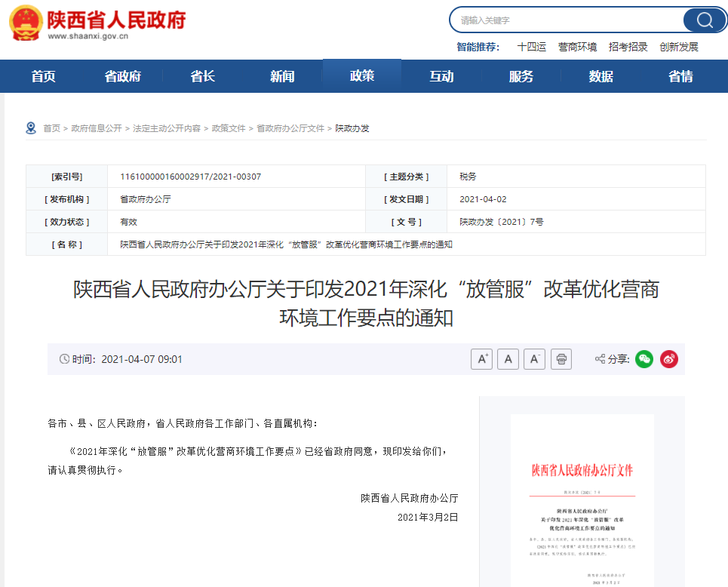728x587 pixels.
Task: Share article via Weibo icon
Action: [x=669, y=359]
